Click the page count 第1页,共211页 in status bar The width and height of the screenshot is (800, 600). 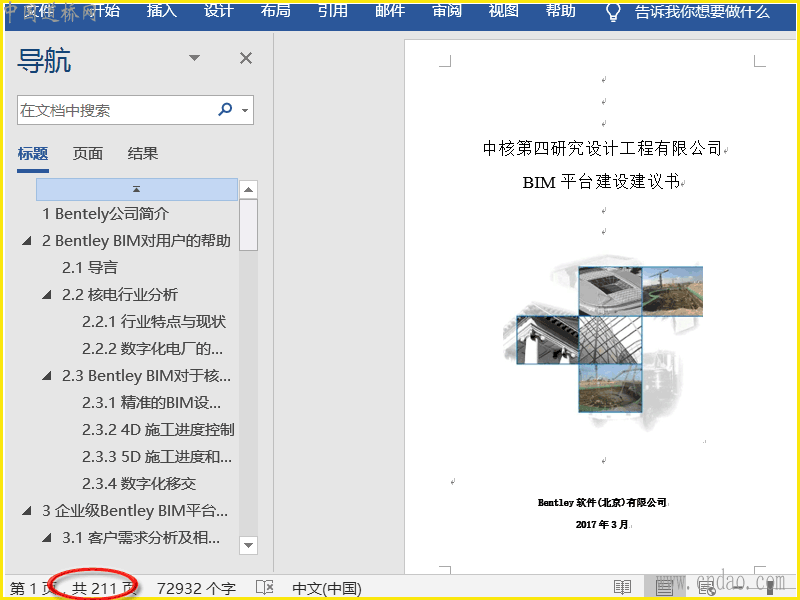[73, 588]
